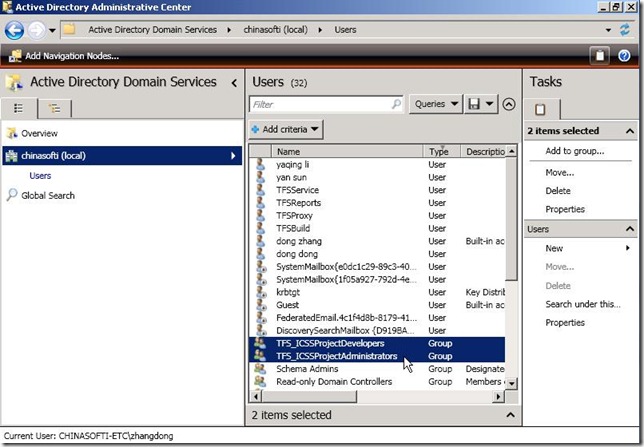
Task: Select user yaqing li
Action: [x=377, y=164]
